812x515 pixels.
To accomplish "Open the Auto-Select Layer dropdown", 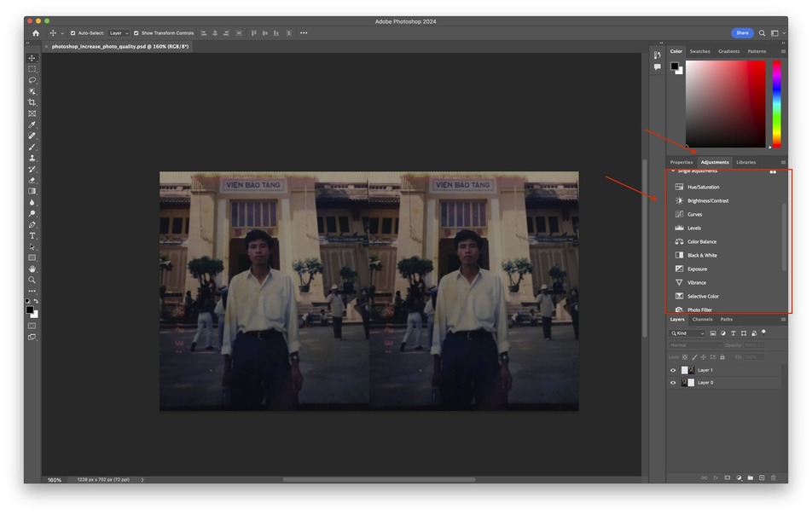I will (x=119, y=33).
